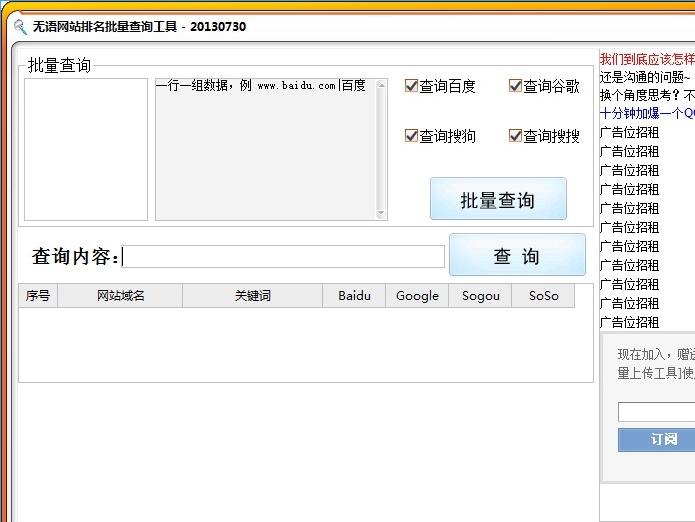695x522 pixels.
Task: Click the SoSo column header
Action: pos(543,296)
